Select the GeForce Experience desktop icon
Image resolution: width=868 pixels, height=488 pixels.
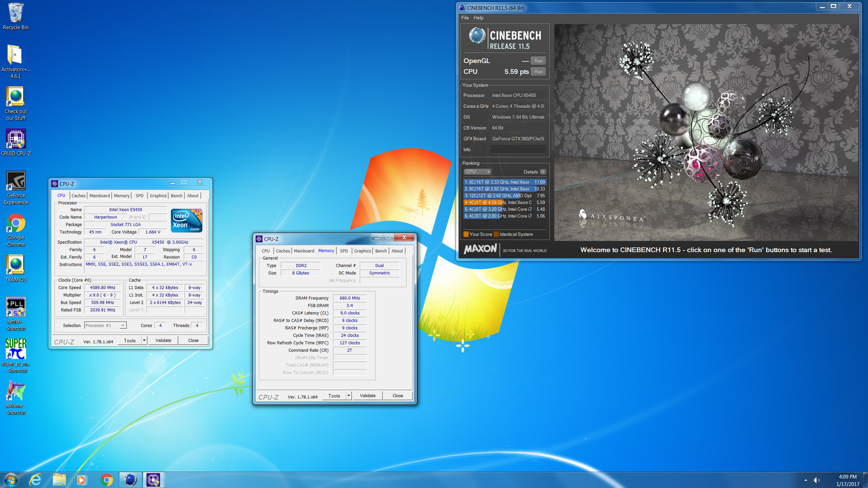16,188
